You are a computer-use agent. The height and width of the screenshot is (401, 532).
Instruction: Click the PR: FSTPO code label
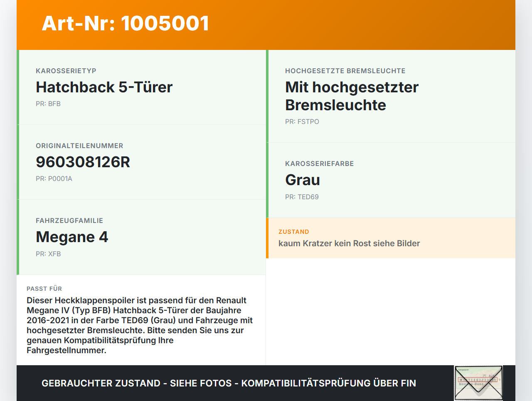pos(302,121)
